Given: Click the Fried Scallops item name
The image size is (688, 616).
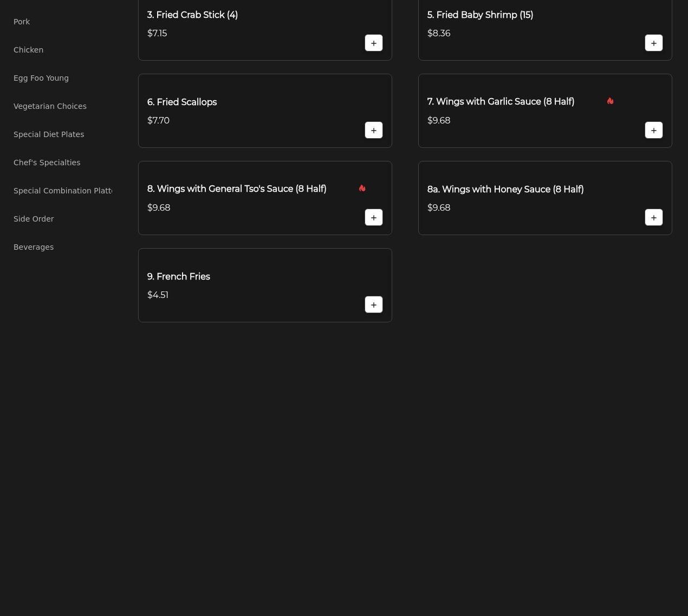Looking at the screenshot, I should pos(181,102).
